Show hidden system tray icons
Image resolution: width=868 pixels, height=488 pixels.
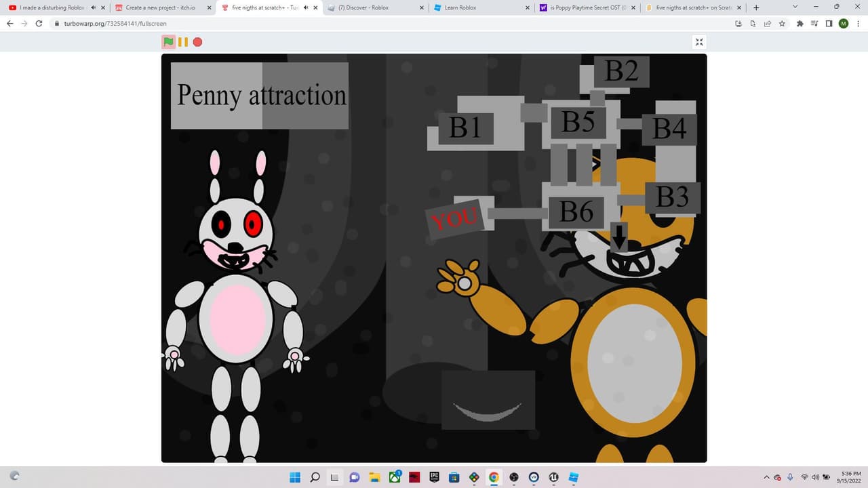pos(766,477)
